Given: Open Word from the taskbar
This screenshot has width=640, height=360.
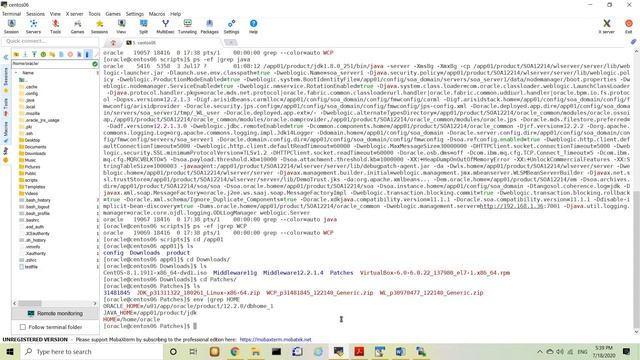Looking at the screenshot, I should pyautogui.click(x=400, y=351).
